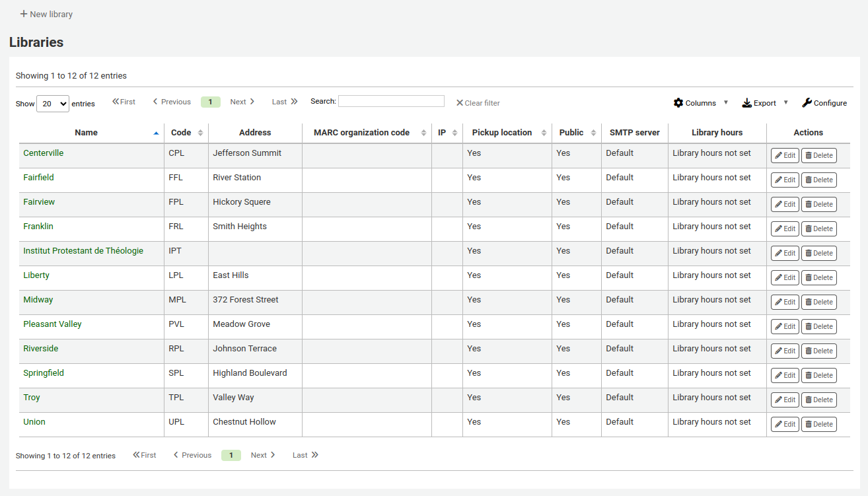The width and height of the screenshot is (868, 496).
Task: Click into the Search input field
Action: [391, 101]
